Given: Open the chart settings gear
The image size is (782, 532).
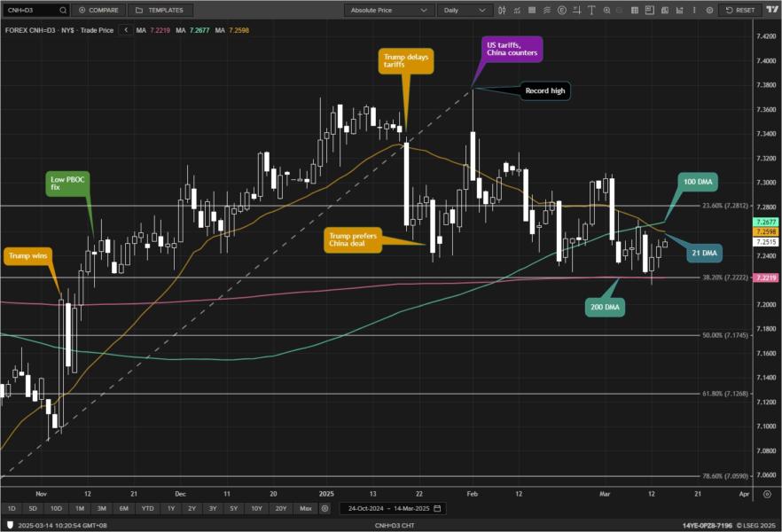Looking at the screenshot, I should pos(708,11).
